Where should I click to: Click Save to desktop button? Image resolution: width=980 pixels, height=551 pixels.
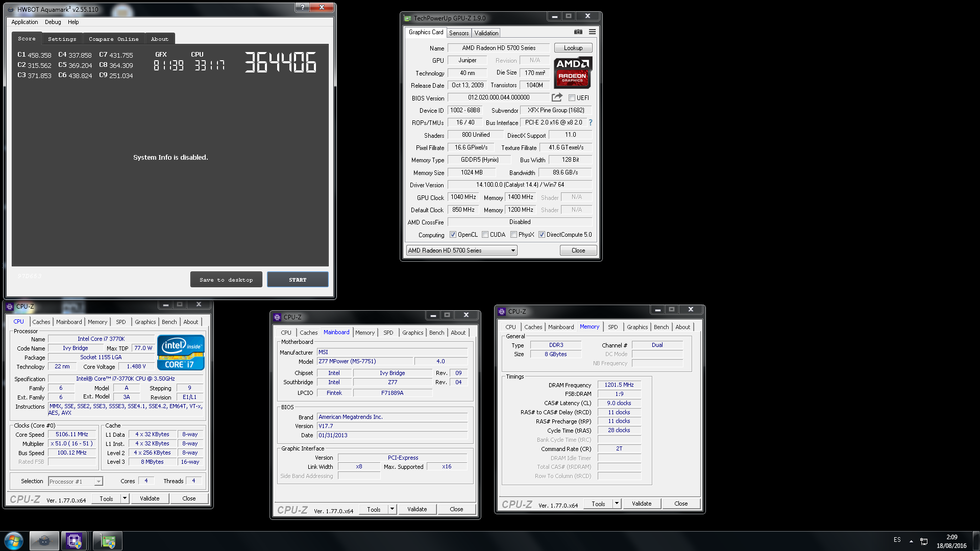226,280
